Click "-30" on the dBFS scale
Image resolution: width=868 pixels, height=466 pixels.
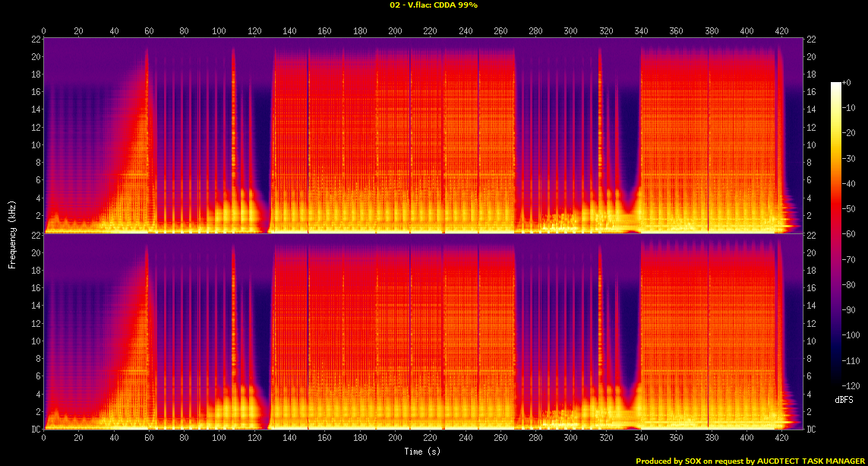tap(848, 158)
